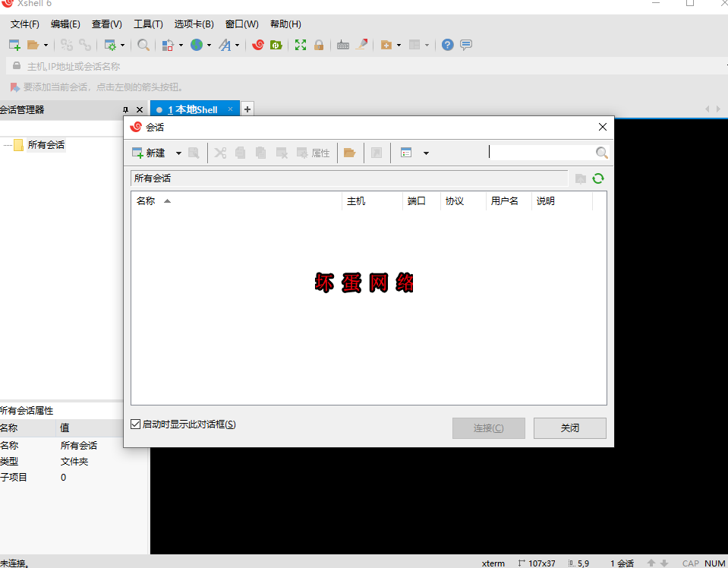Close the 本地Shell tab
The height and width of the screenshot is (568, 728).
click(230, 109)
